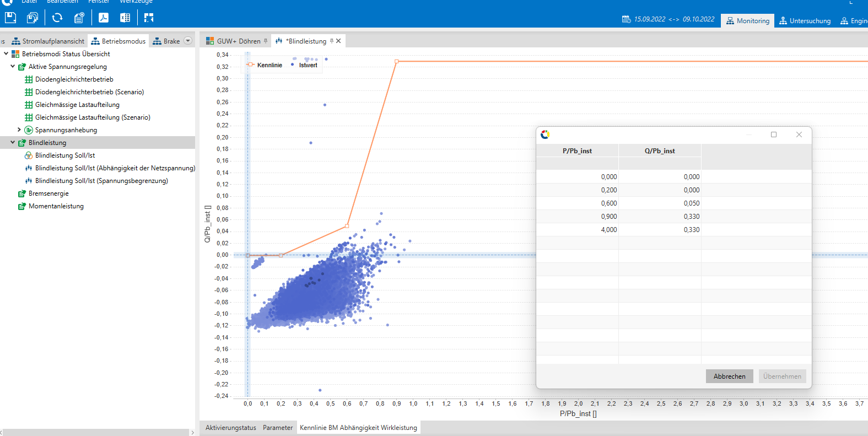868x436 pixels.
Task: Click icon of Diodengleichrichterbetrieb item
Action: 29,79
